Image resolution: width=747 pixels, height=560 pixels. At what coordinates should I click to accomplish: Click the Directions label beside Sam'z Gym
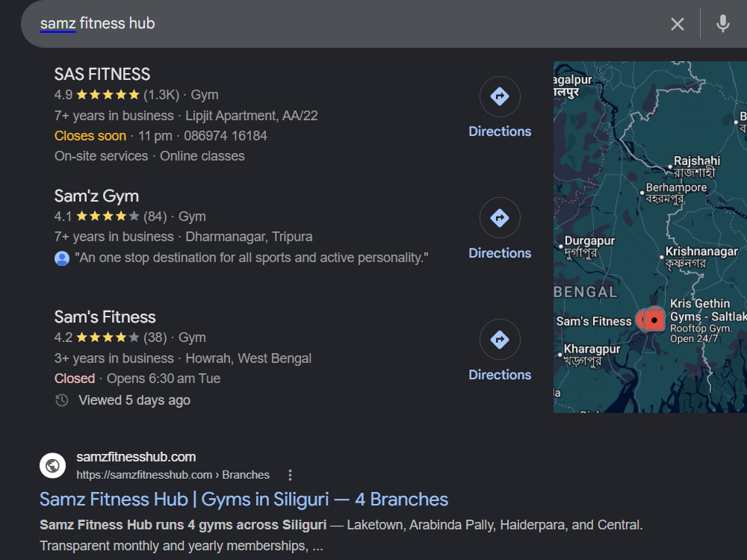pos(499,253)
